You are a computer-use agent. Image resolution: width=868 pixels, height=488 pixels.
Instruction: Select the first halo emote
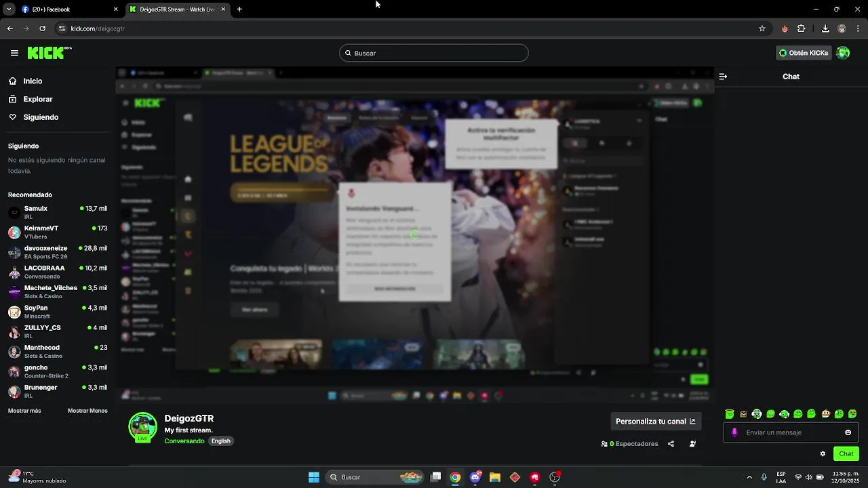[730, 414]
